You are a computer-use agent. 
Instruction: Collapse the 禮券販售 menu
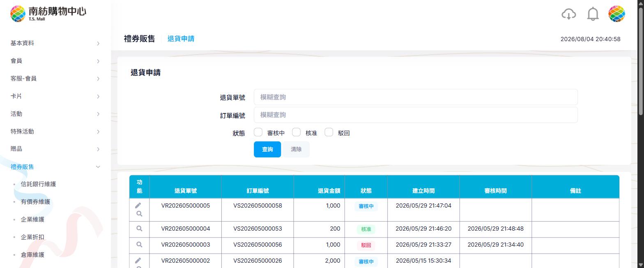coord(55,166)
